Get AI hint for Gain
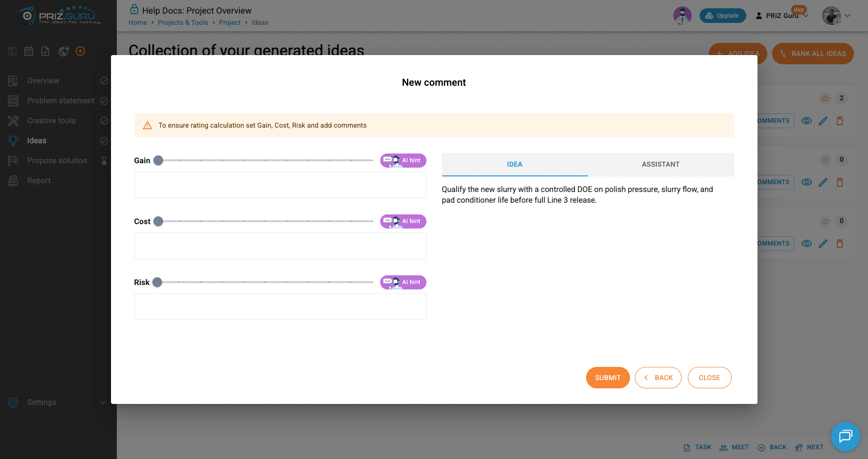The image size is (868, 459). point(403,160)
